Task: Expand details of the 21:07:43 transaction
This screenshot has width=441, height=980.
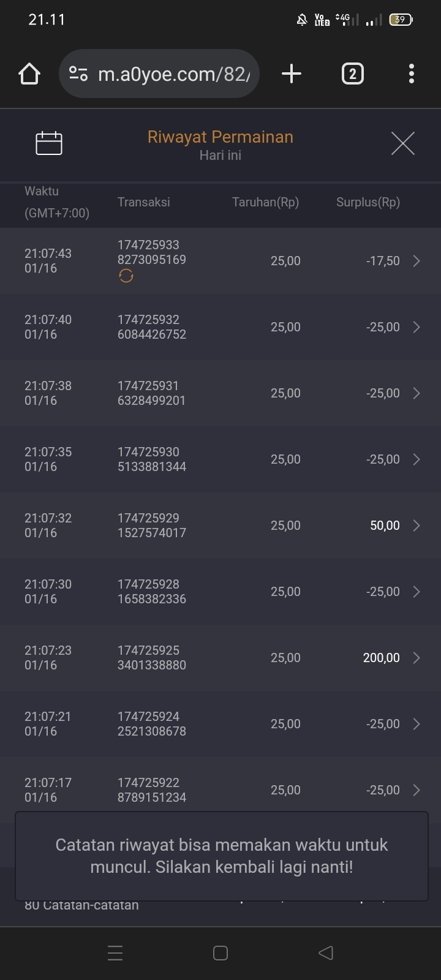Action: click(417, 261)
